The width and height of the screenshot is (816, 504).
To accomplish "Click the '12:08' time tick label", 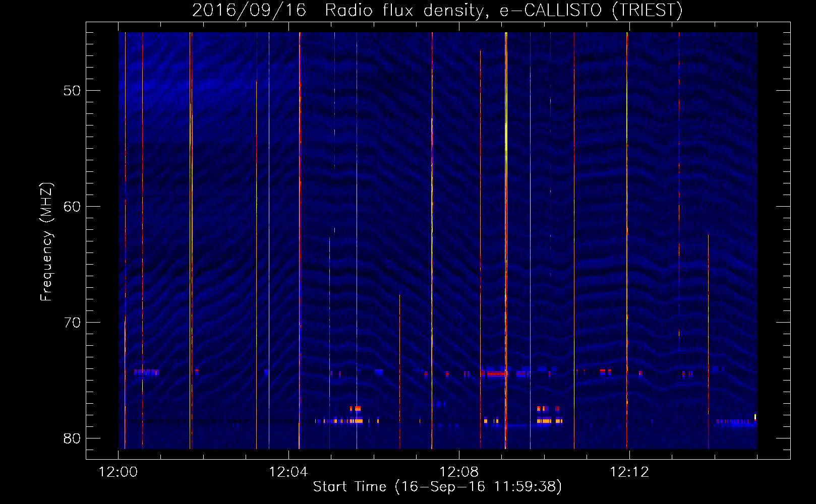I will pos(459,472).
